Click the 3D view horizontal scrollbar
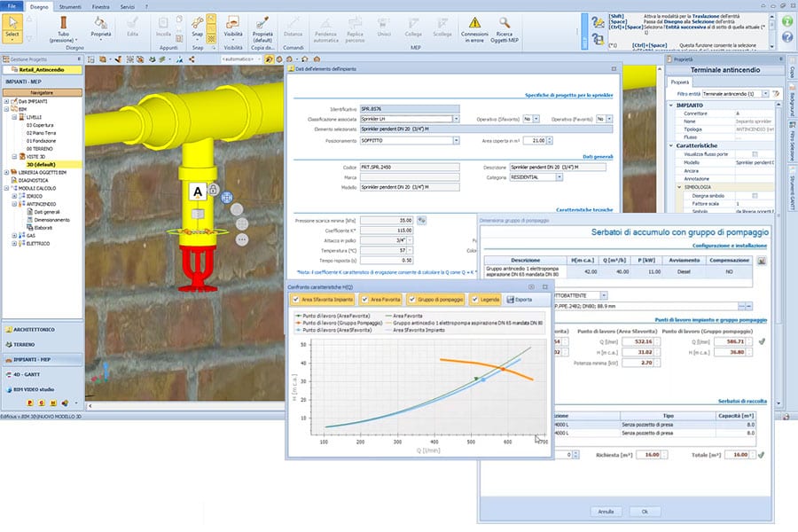The image size is (798, 532). [186, 406]
